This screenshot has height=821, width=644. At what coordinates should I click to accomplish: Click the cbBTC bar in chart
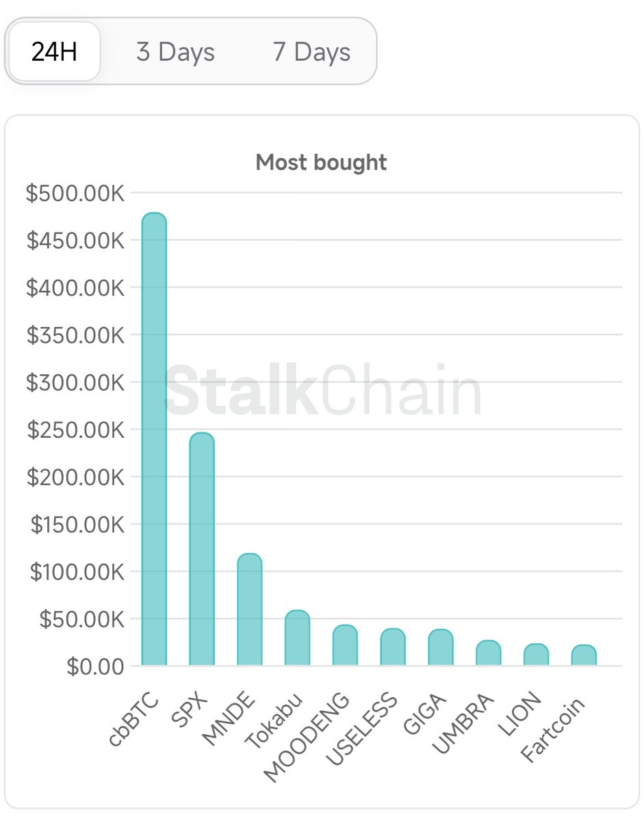coord(154,439)
